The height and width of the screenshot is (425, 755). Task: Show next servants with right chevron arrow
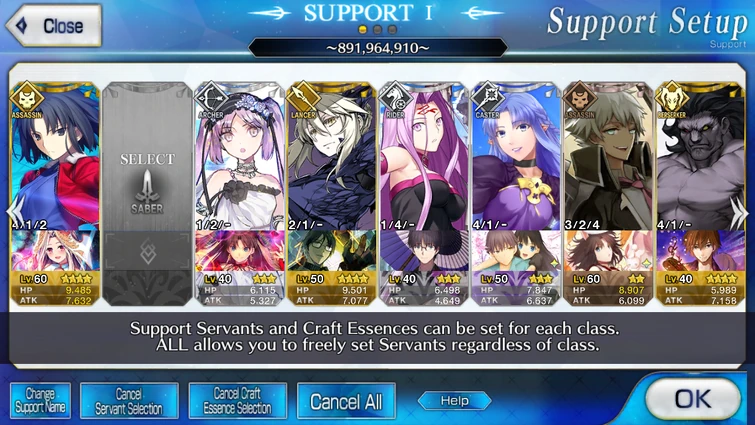tap(739, 212)
